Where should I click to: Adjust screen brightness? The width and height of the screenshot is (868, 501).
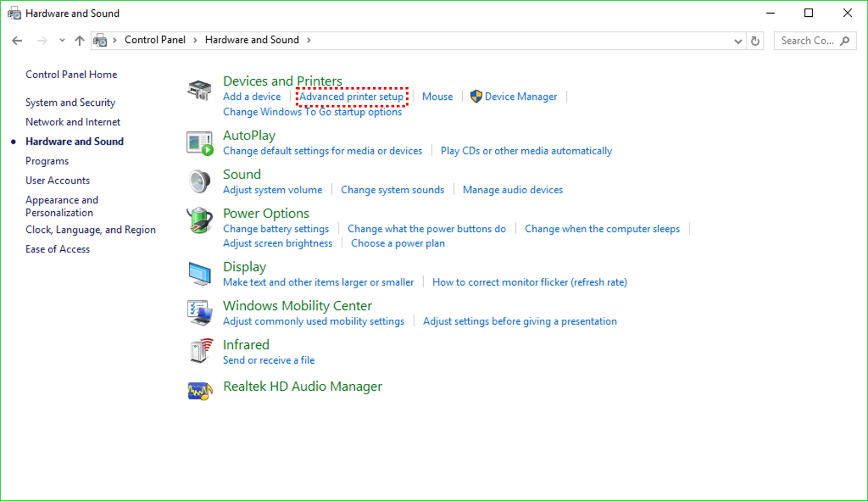[x=277, y=244]
